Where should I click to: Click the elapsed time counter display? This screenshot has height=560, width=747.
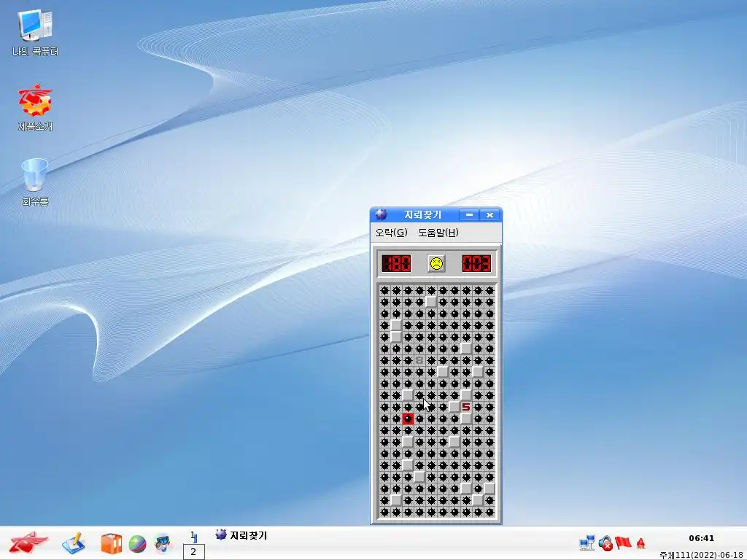(x=476, y=263)
